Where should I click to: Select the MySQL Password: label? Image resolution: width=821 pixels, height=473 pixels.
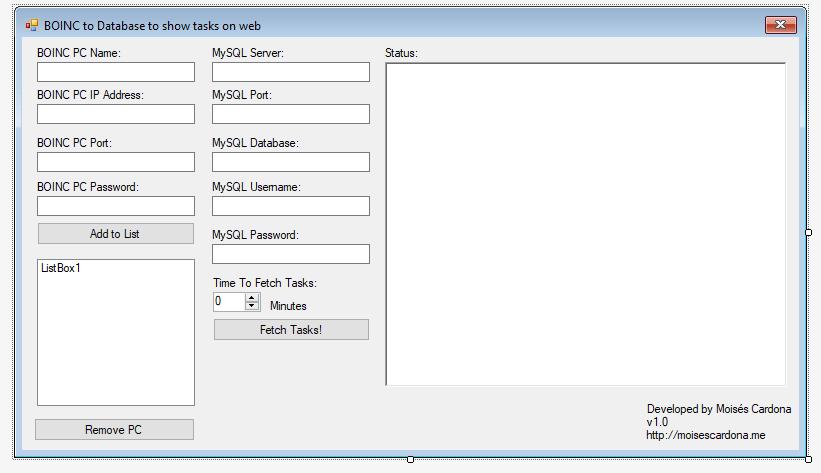(x=256, y=235)
